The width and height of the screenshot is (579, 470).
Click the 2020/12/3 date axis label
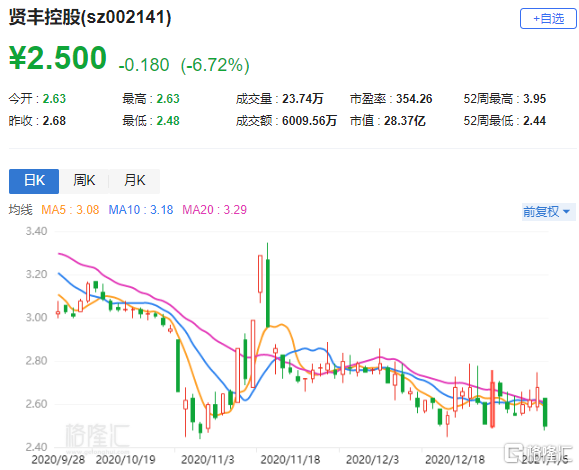coord(372,460)
